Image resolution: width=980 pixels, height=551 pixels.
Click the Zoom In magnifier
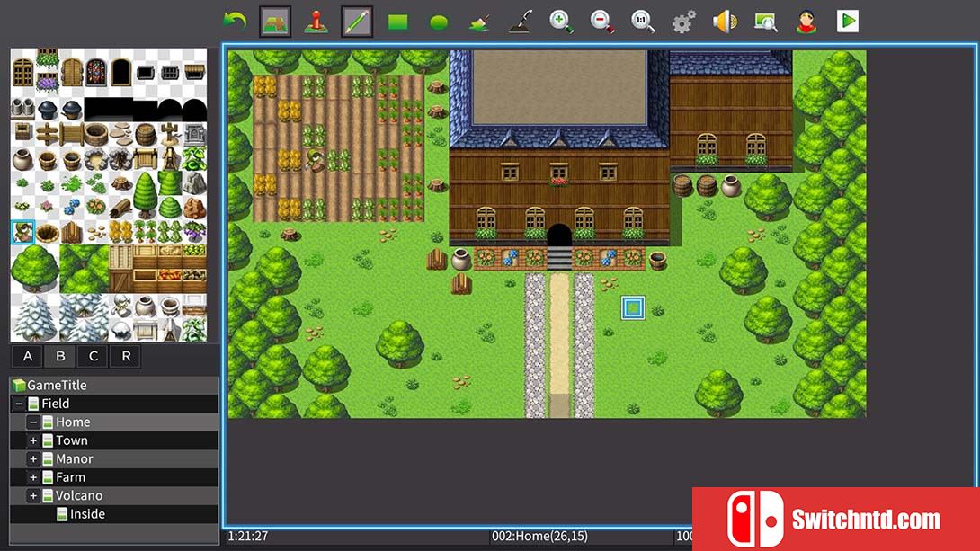[x=561, y=22]
